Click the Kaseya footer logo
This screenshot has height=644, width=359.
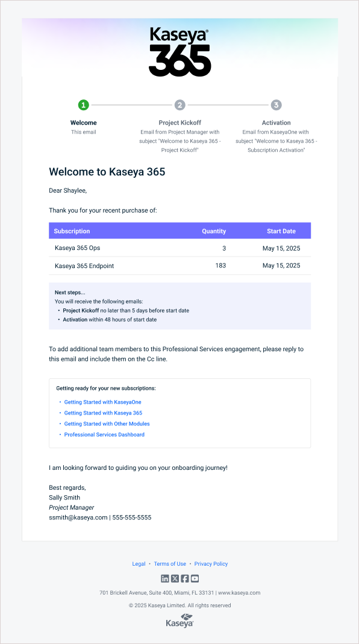click(180, 621)
